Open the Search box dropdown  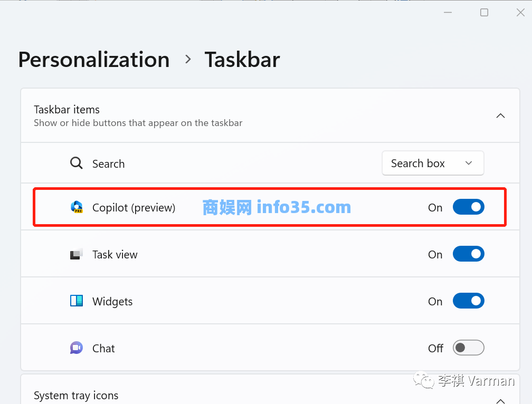click(432, 163)
